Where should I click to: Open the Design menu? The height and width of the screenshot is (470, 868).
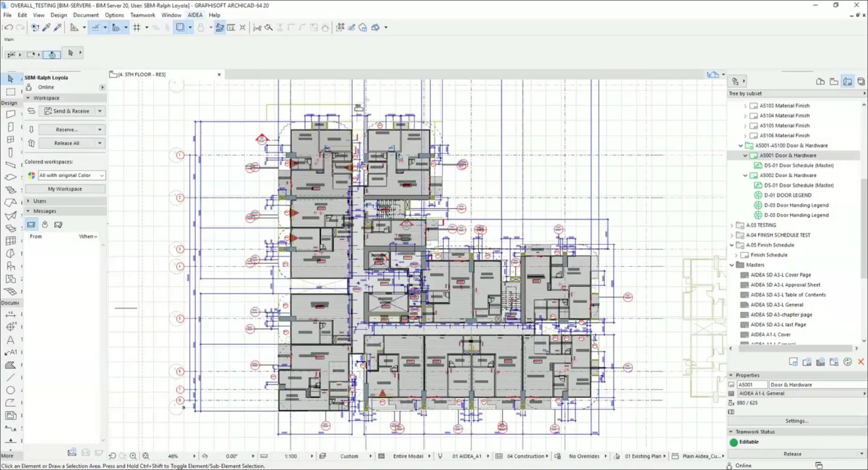(x=59, y=15)
